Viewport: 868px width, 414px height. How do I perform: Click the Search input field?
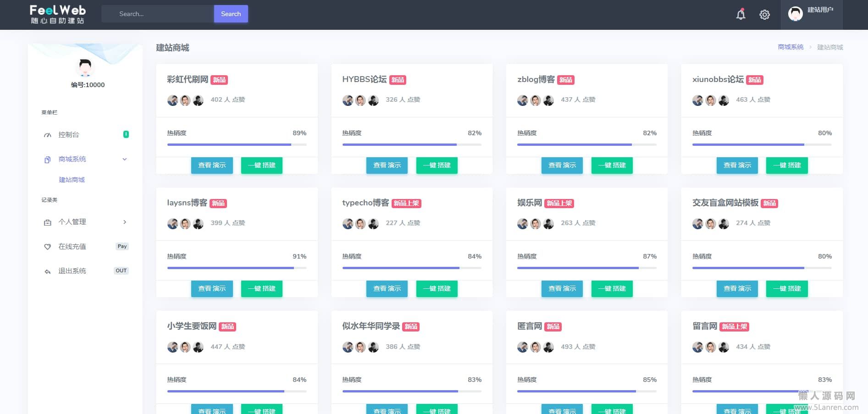point(158,14)
